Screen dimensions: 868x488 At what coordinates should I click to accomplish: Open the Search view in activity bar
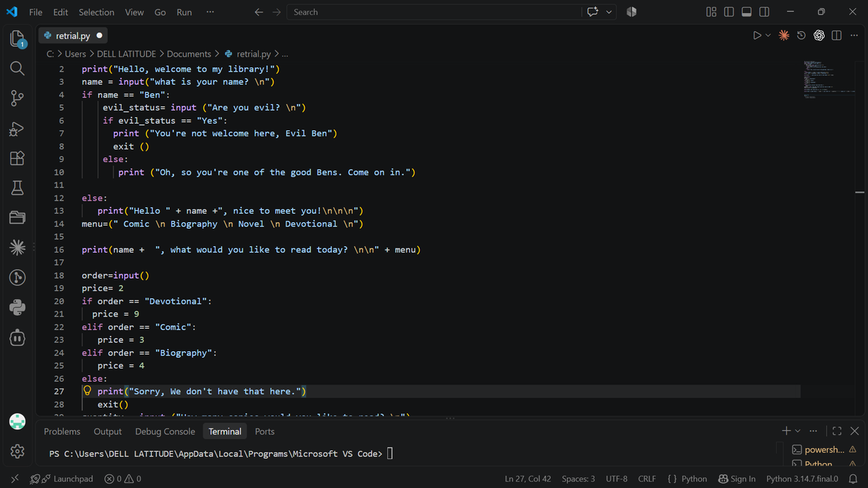pos(17,68)
